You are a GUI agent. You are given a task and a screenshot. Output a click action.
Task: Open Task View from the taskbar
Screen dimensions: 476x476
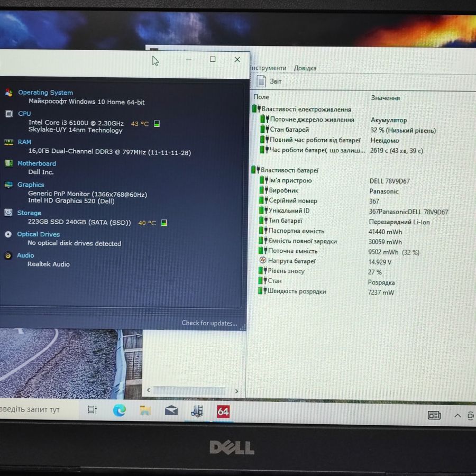pyautogui.click(x=92, y=410)
